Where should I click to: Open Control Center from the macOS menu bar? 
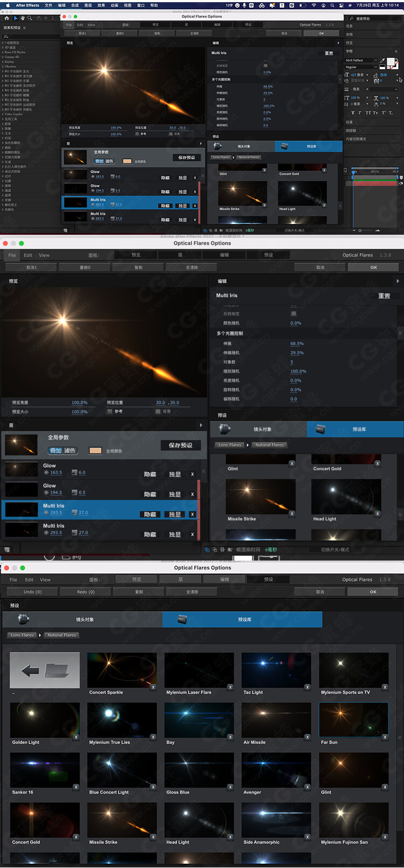[343, 5]
